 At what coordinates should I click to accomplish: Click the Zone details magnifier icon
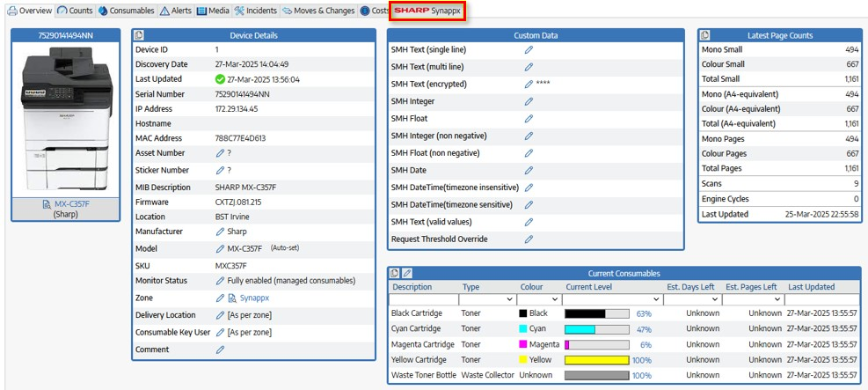232,298
